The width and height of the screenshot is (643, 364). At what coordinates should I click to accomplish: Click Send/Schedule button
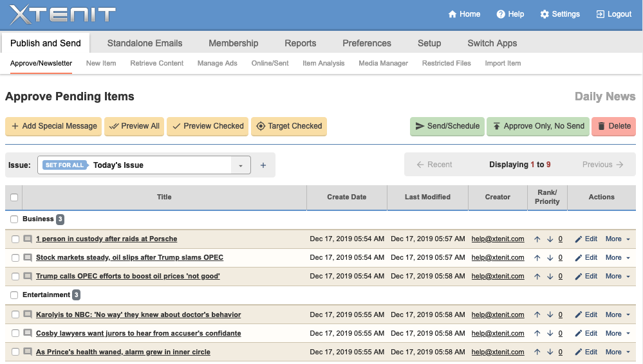[447, 126]
